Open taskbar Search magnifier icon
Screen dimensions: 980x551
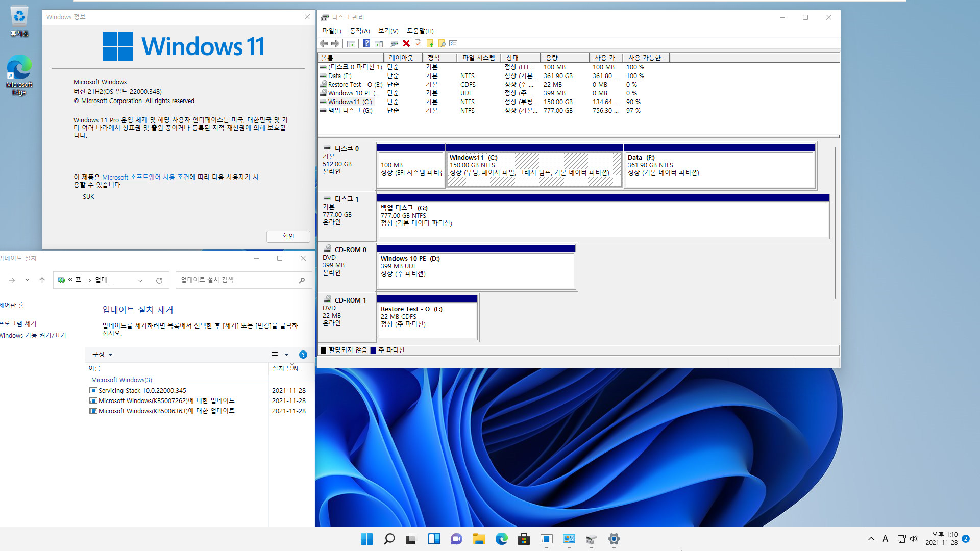click(x=389, y=539)
